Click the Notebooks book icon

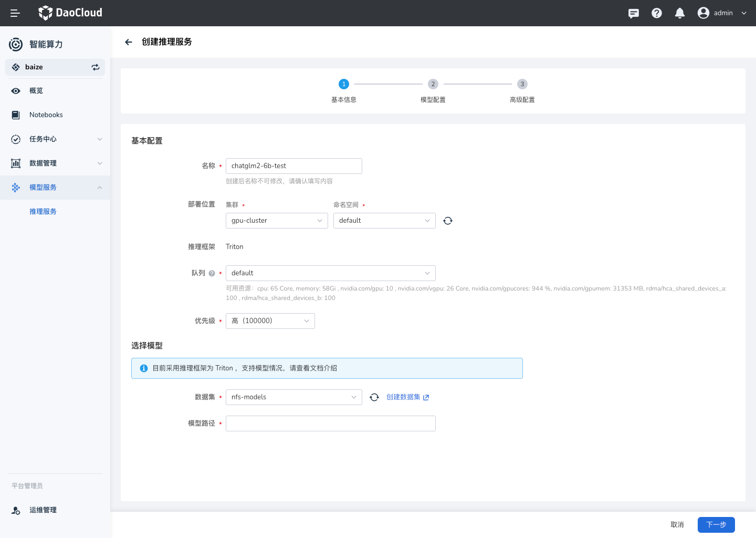coord(16,115)
